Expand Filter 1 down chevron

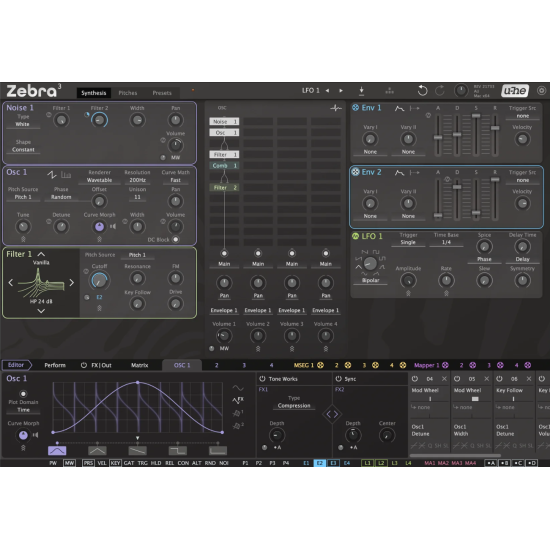click(41, 311)
